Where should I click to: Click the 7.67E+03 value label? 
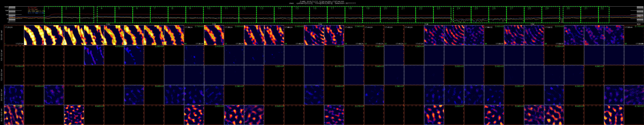tap(19, 66)
